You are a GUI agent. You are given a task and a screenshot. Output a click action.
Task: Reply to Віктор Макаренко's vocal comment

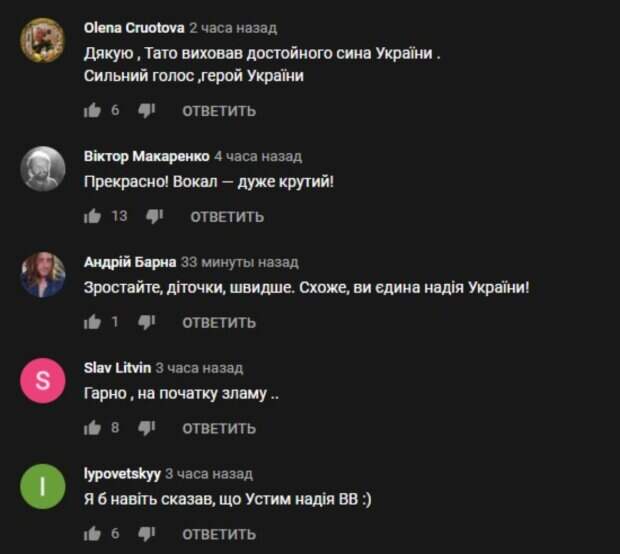227,217
